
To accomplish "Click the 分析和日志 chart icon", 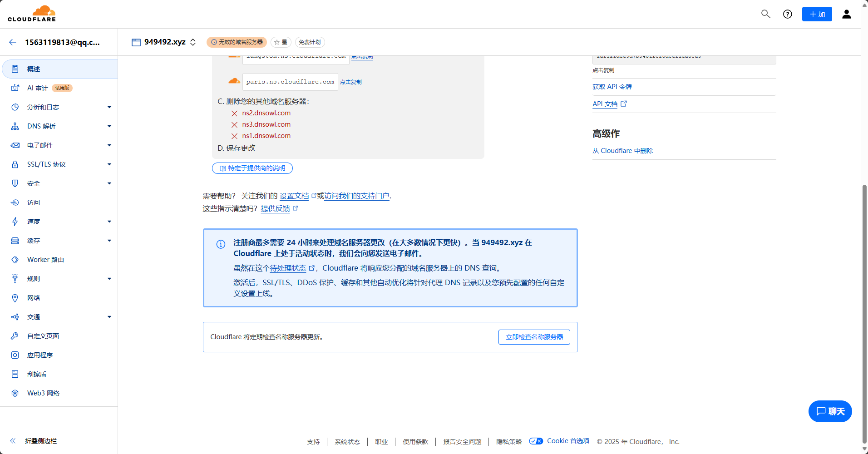I will pyautogui.click(x=15, y=107).
